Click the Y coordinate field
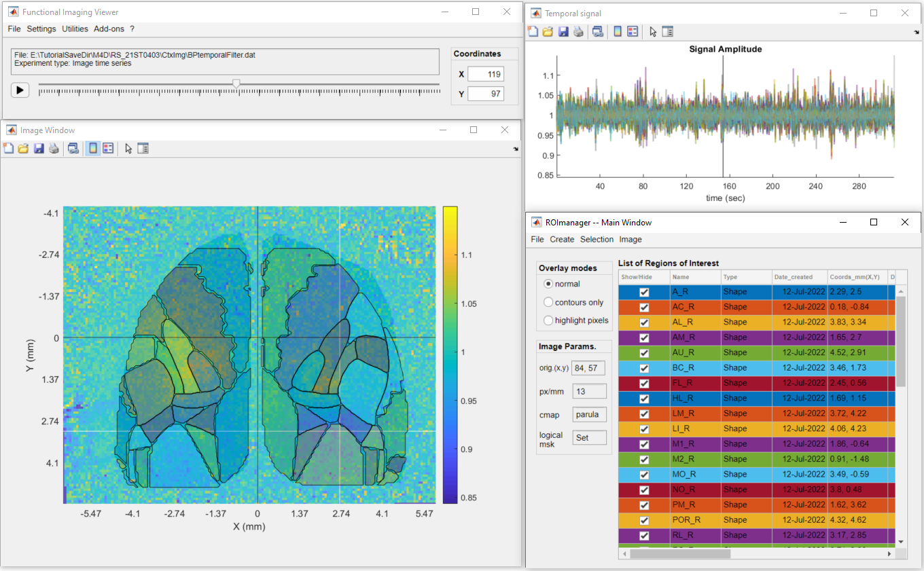Screen dimensions: 924x571 486,94
